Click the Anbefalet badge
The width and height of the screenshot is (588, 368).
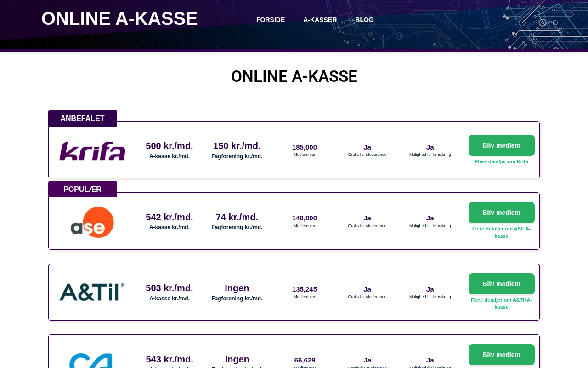pos(83,118)
